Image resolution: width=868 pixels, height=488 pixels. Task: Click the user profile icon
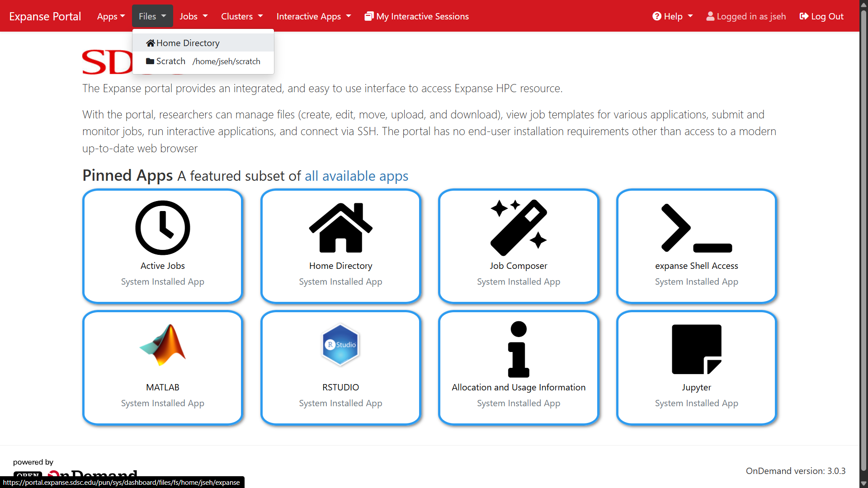pos(710,16)
